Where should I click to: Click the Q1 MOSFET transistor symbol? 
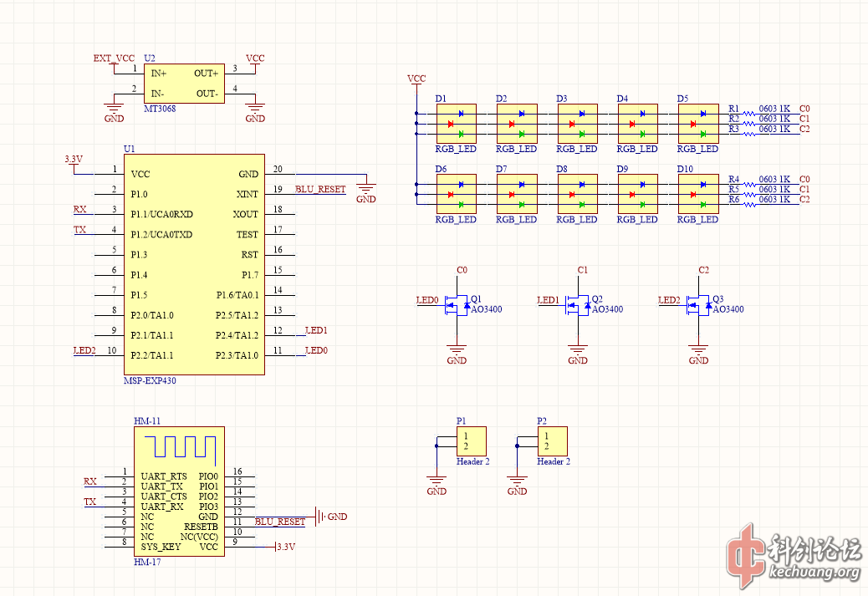click(x=457, y=305)
